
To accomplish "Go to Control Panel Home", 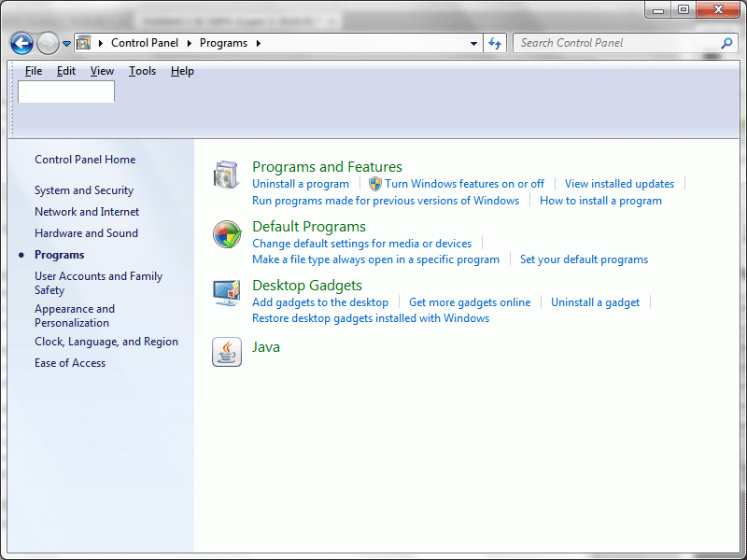I will [85, 160].
